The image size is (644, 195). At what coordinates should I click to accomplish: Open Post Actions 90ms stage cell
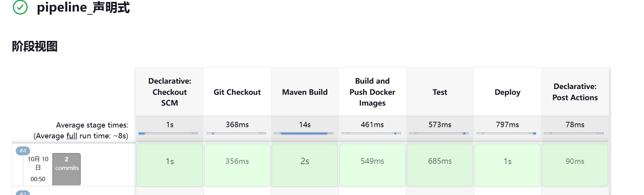click(x=575, y=165)
